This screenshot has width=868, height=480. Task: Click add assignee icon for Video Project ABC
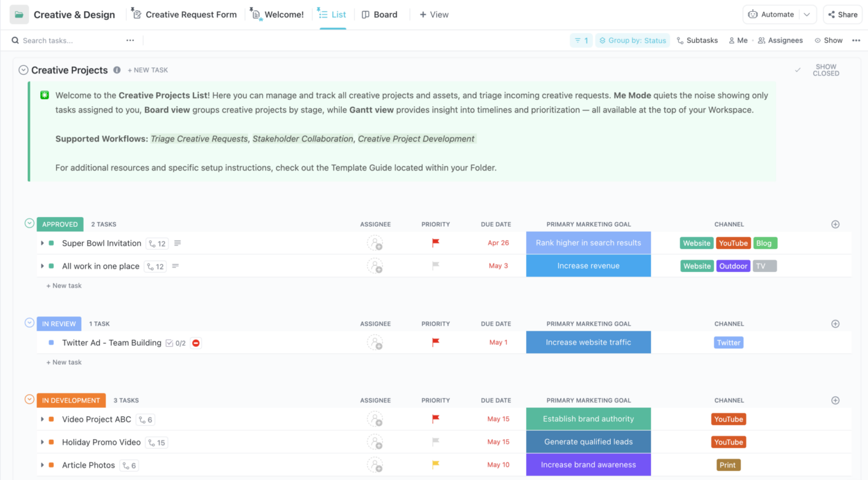pyautogui.click(x=375, y=419)
